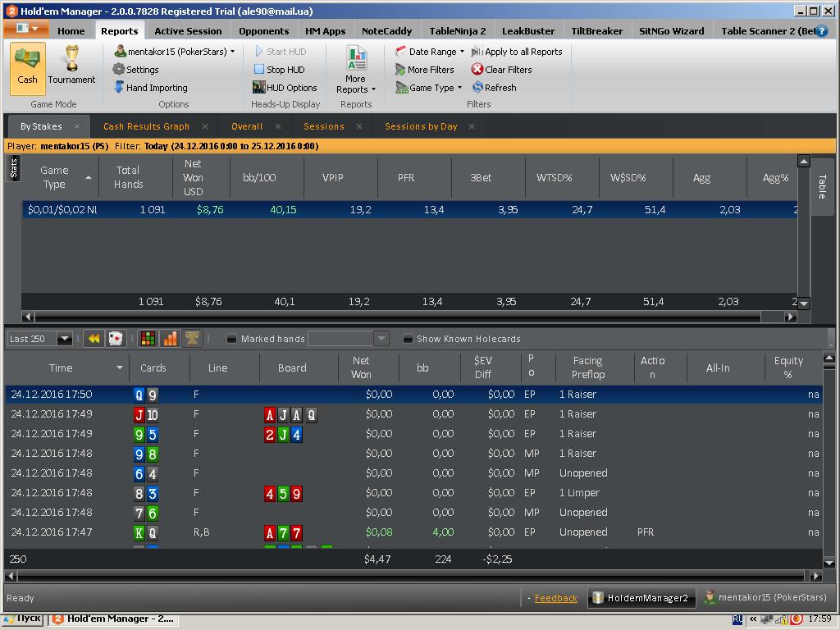Expand the More Reports dropdown

pos(356,70)
